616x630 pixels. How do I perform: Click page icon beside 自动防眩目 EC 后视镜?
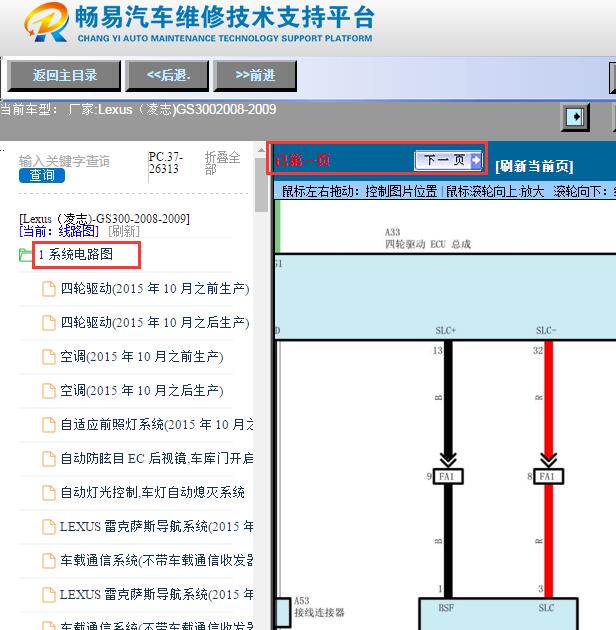pos(49,459)
